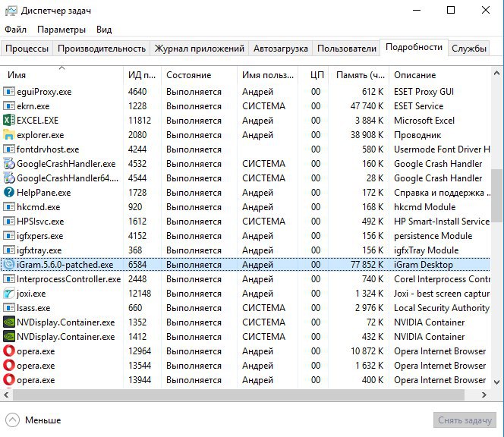The image size is (504, 437).
Task: Open the Параметры menu
Action: [61, 30]
